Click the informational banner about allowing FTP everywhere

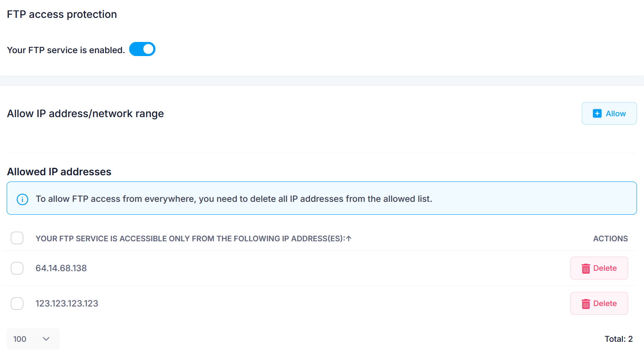(321, 198)
